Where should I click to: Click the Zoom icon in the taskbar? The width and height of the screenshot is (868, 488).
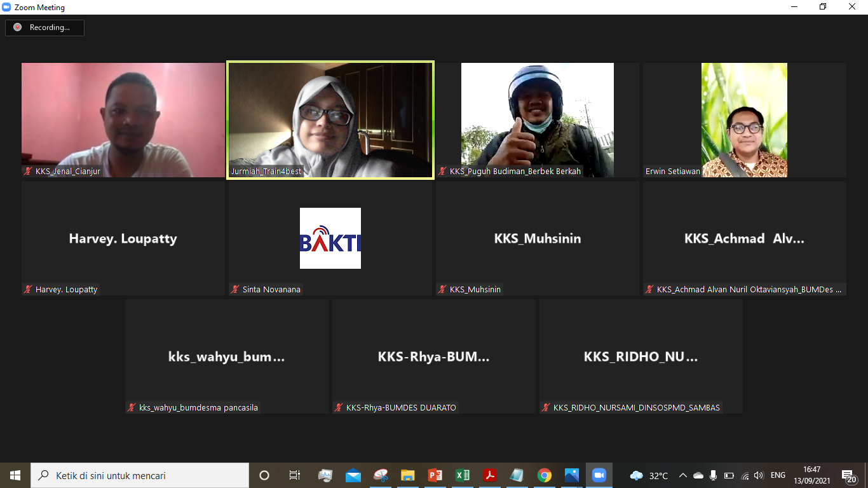click(x=599, y=475)
